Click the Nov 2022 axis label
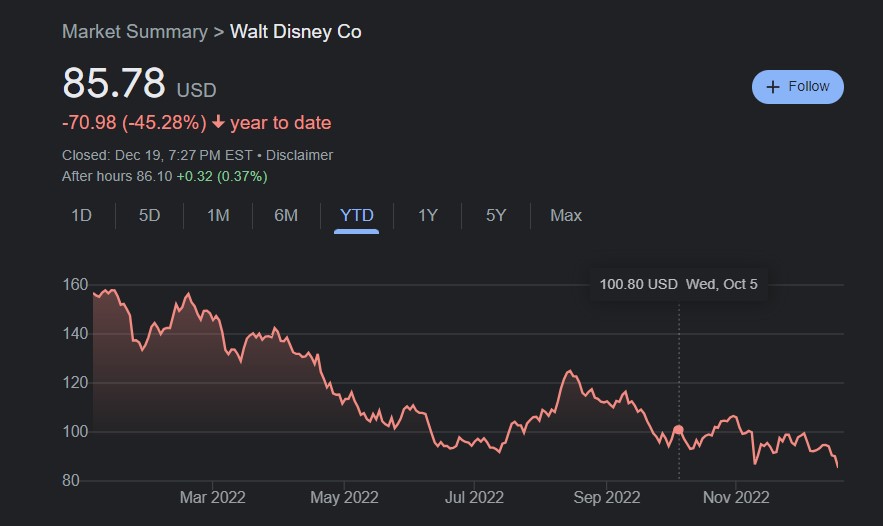 click(x=736, y=497)
